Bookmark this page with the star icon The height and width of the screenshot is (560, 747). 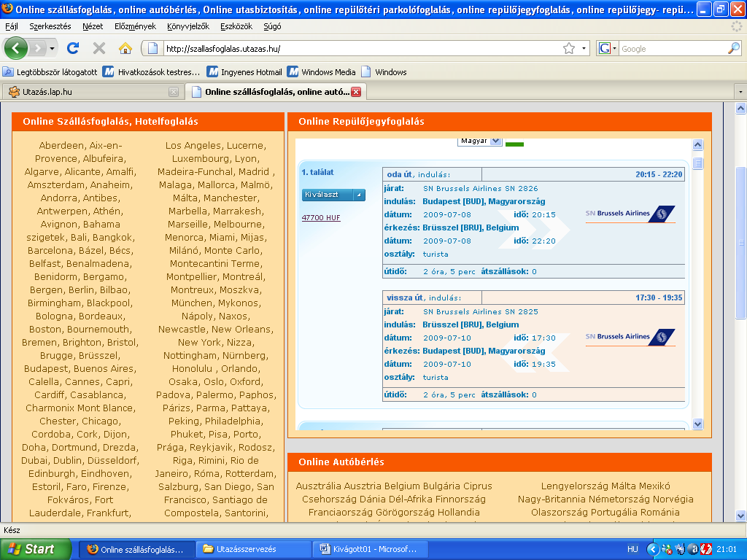click(569, 49)
